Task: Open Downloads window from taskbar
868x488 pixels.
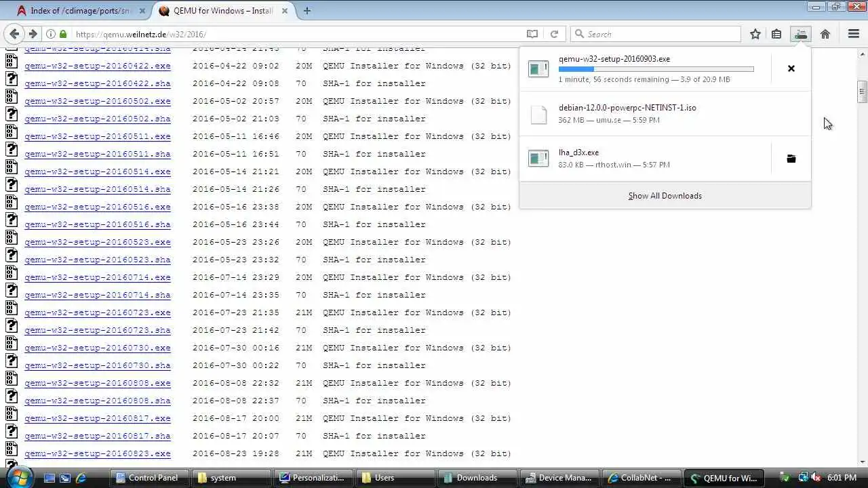Action: point(479,478)
